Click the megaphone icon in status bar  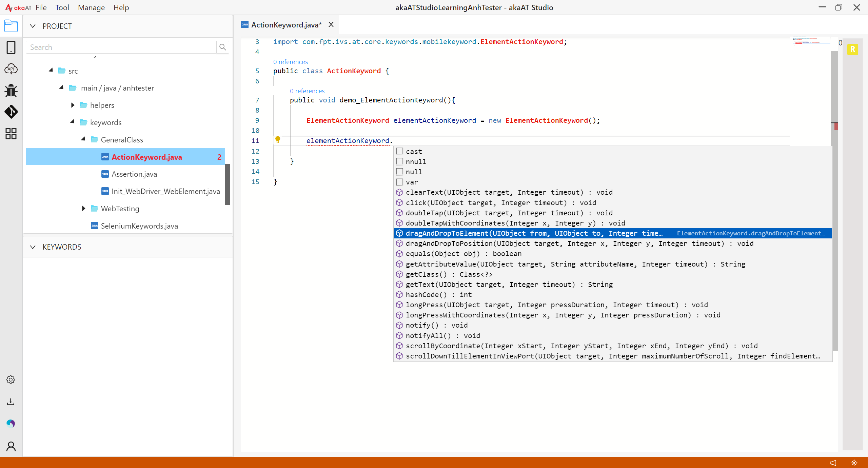point(833,463)
